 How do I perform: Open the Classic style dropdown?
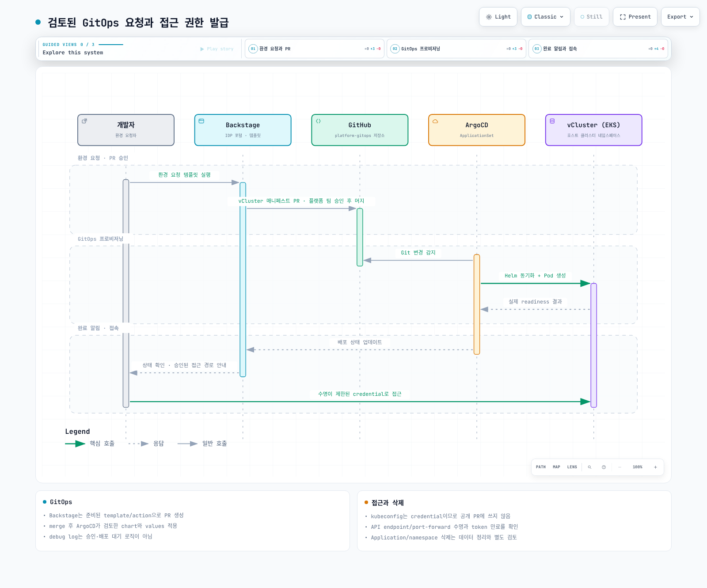click(x=546, y=17)
